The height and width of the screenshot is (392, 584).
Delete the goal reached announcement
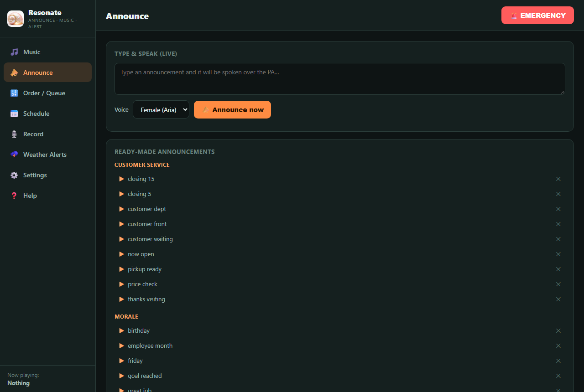click(x=558, y=376)
